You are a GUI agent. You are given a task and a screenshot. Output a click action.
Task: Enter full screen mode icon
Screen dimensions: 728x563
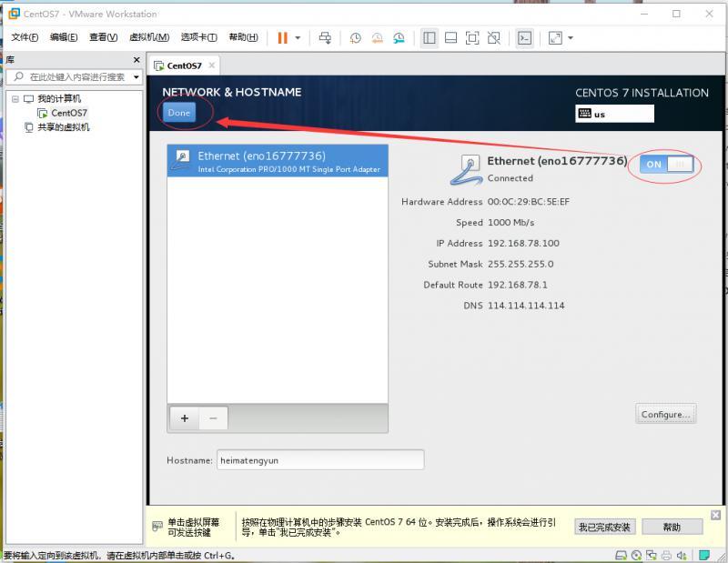[472, 37]
